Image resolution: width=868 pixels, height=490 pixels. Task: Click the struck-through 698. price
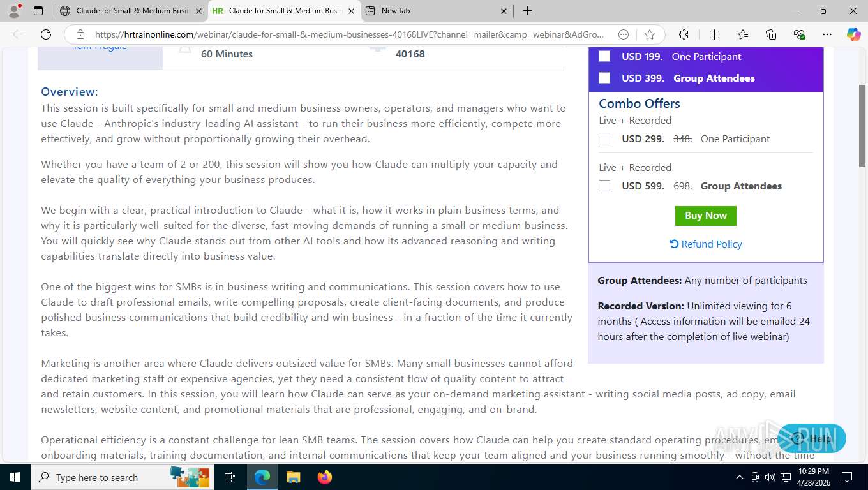(x=682, y=186)
